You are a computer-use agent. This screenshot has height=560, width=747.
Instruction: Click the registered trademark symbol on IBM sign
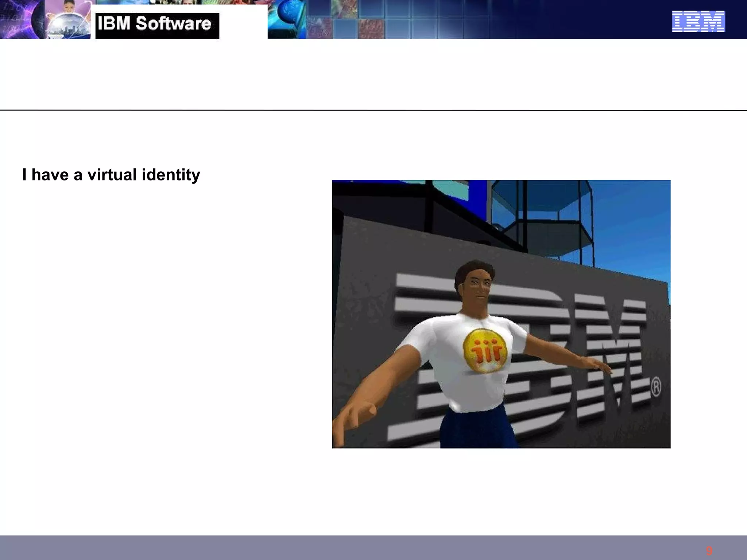coord(656,387)
